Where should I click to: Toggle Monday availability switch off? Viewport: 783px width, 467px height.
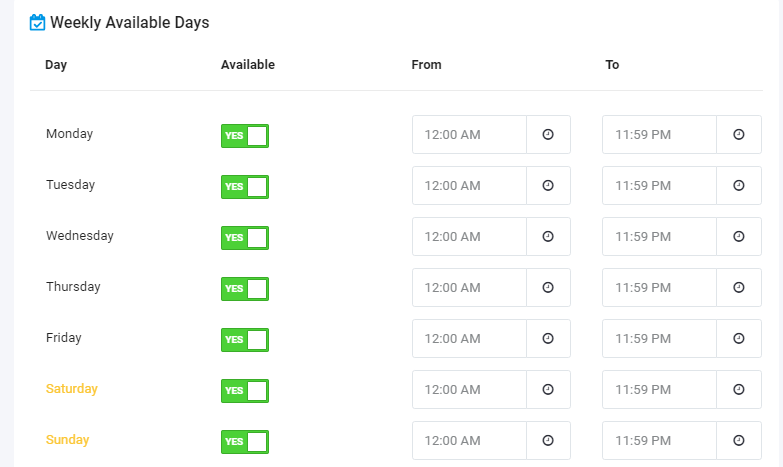tap(245, 136)
